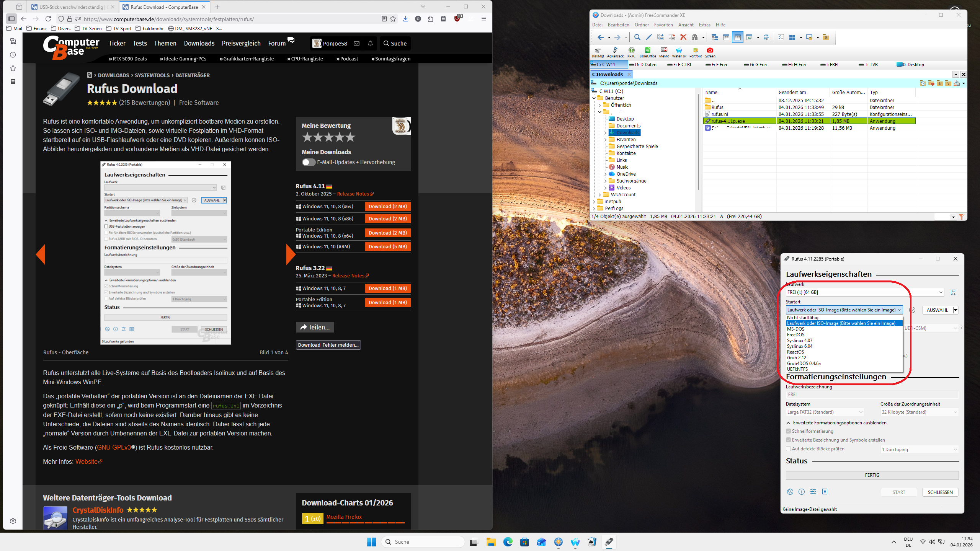
Task: Open Rufus language globe icon
Action: (790, 492)
